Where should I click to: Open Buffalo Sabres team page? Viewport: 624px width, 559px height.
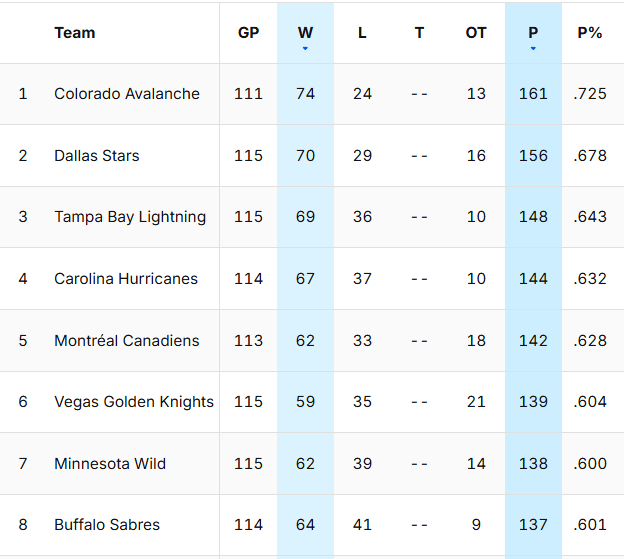[107, 525]
